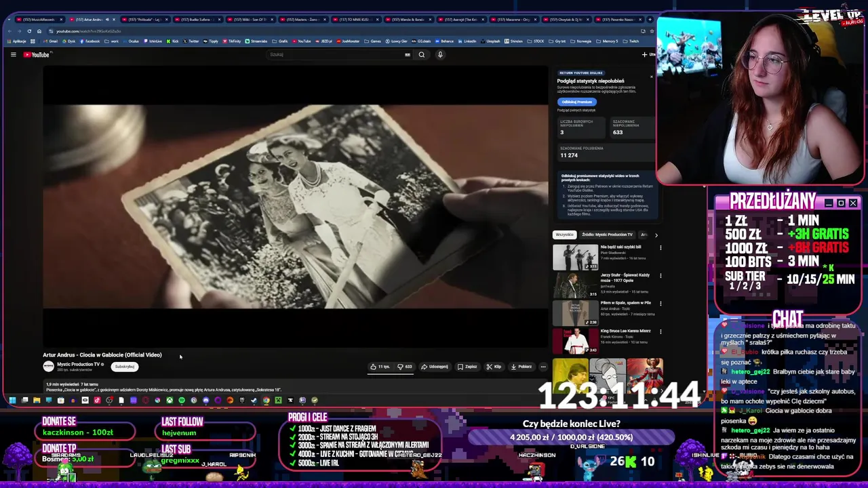The width and height of the screenshot is (868, 488).
Task: Open the three-dot more actions menu
Action: click(543, 367)
